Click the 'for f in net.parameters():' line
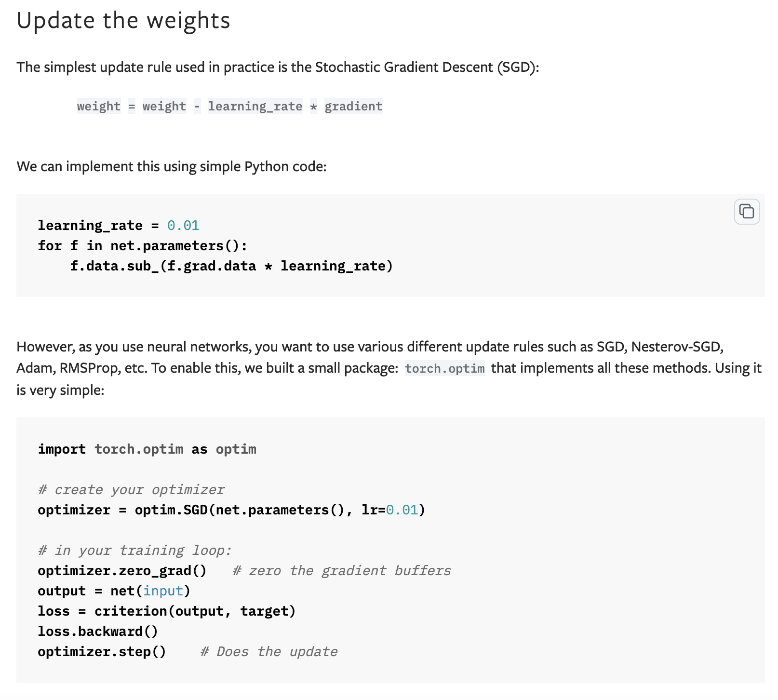The image size is (778, 700). click(x=143, y=246)
